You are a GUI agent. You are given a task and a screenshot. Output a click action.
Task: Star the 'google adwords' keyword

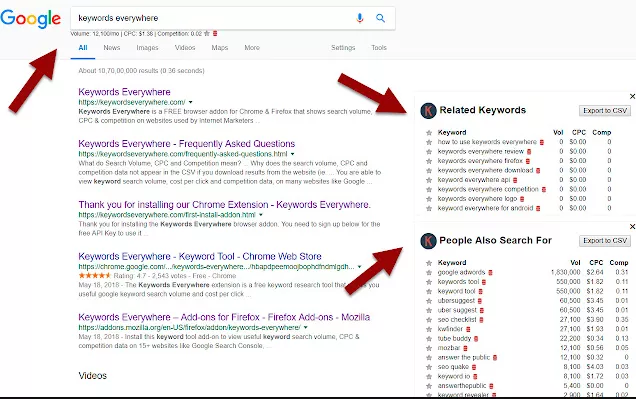pyautogui.click(x=429, y=272)
